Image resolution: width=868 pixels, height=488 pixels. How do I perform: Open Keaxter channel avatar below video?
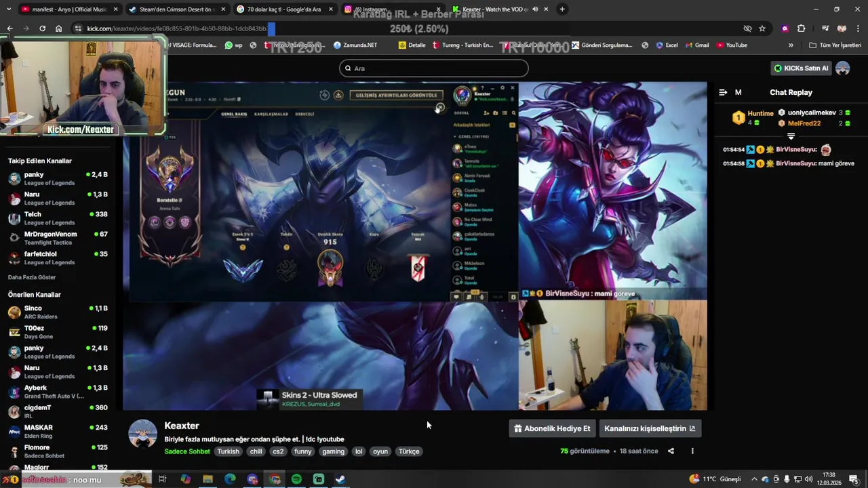coord(143,434)
